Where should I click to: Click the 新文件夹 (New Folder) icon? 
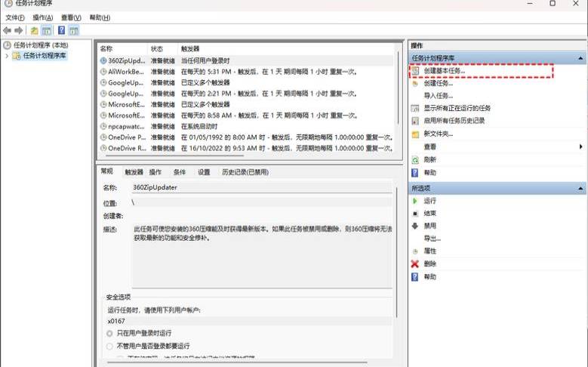pos(414,134)
